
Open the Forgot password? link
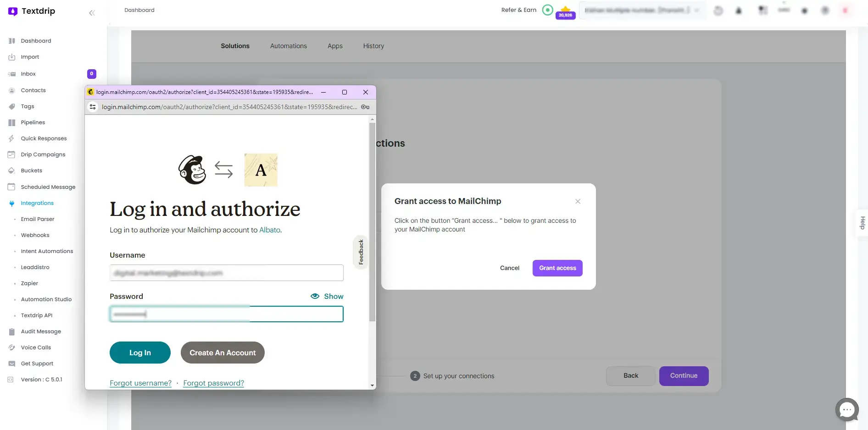(x=213, y=383)
